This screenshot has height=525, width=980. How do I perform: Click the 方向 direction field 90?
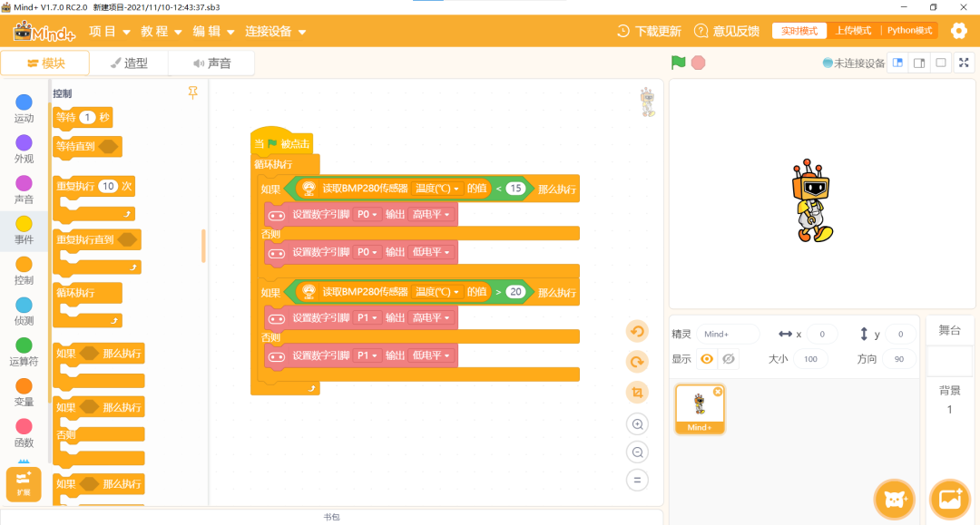pos(898,359)
